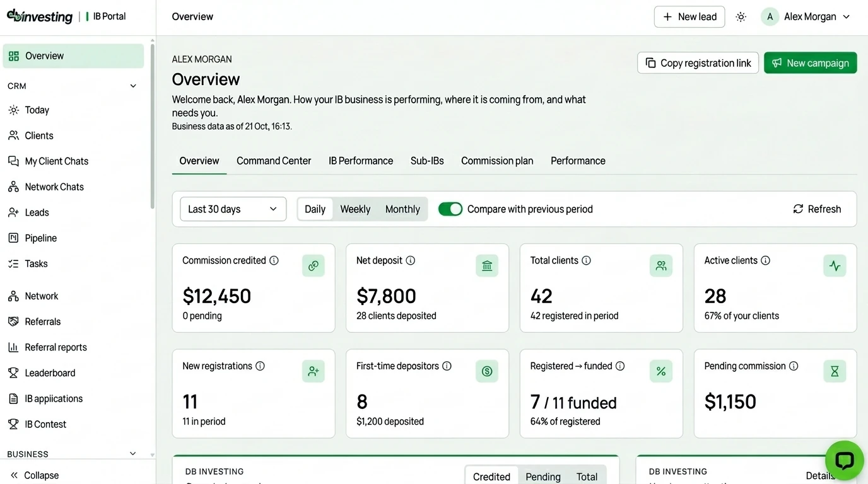Open the live chat bubble icon
This screenshot has height=484, width=868.
click(844, 461)
